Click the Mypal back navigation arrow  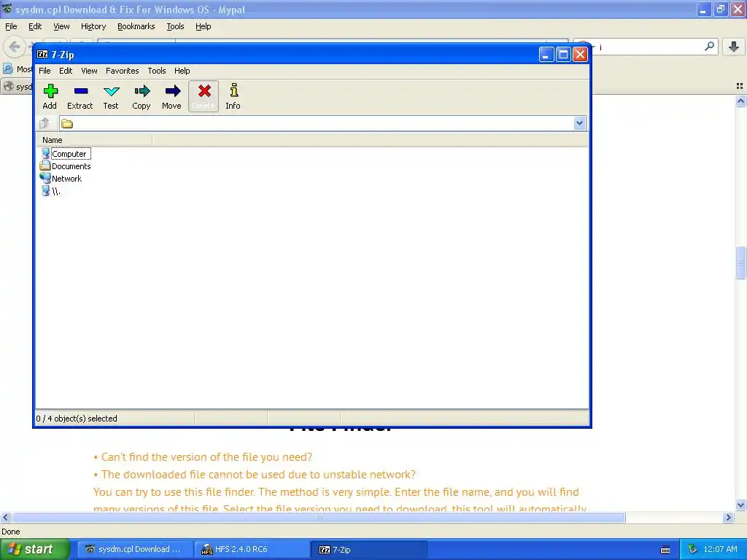[15, 47]
